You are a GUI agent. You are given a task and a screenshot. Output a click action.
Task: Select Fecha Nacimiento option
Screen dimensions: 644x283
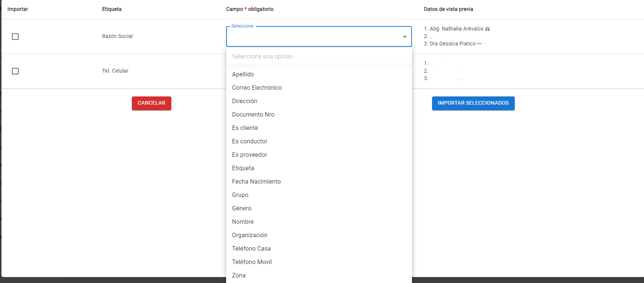pos(319,182)
